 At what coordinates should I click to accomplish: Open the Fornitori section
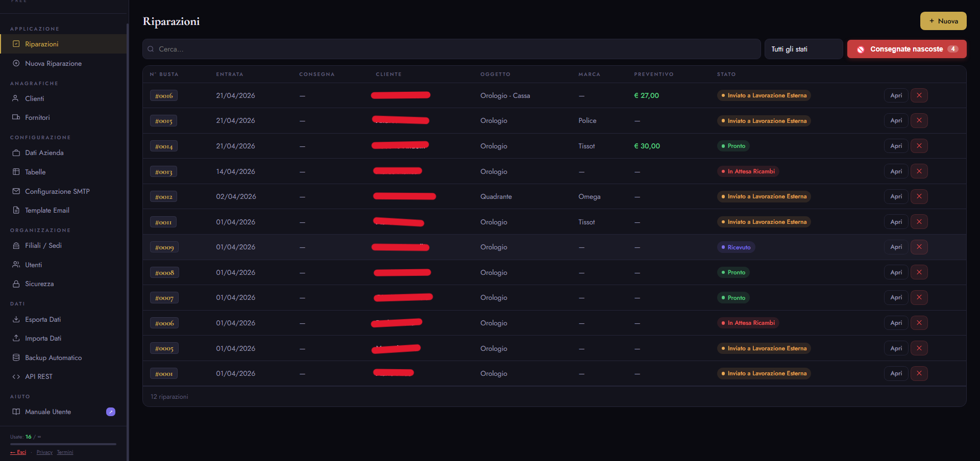point(63,117)
